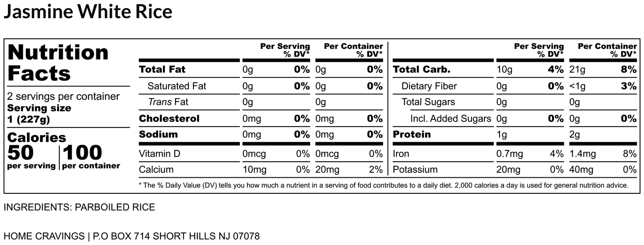Click the Sodium row label

coord(158,134)
